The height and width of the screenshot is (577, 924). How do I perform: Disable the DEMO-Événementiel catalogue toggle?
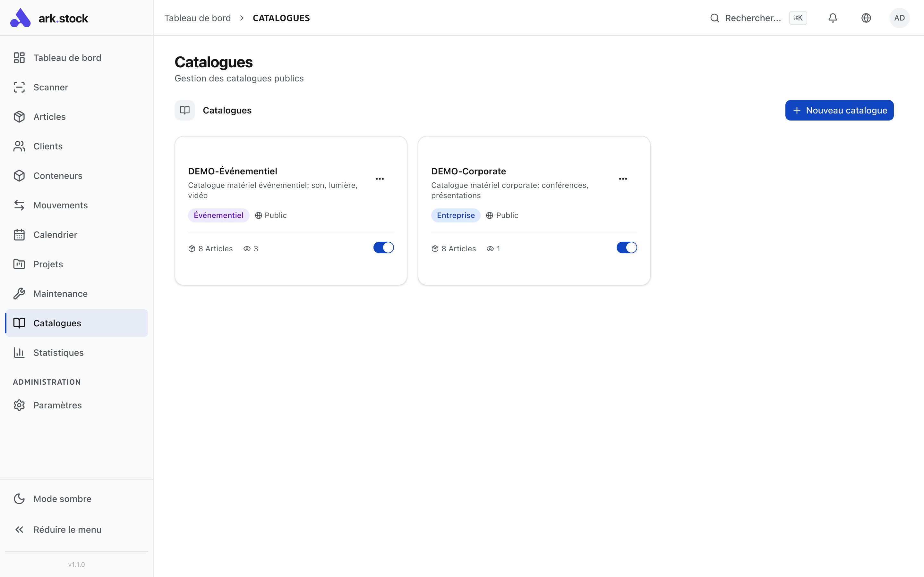[x=383, y=247]
